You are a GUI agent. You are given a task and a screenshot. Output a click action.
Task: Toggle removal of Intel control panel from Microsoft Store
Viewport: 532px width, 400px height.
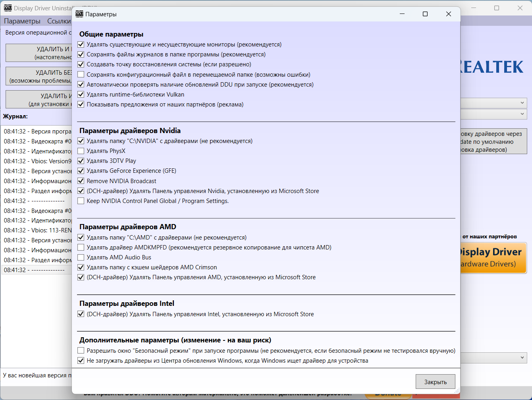(81, 314)
